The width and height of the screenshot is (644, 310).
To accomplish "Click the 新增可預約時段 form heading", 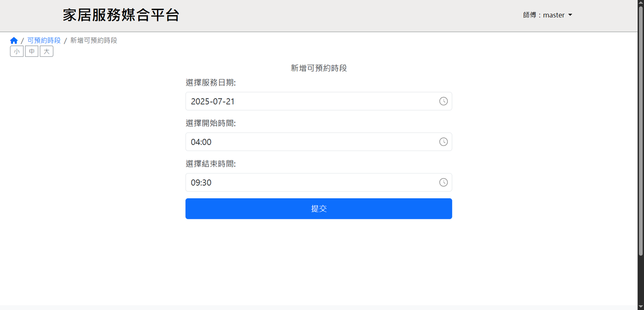I will pyautogui.click(x=319, y=68).
